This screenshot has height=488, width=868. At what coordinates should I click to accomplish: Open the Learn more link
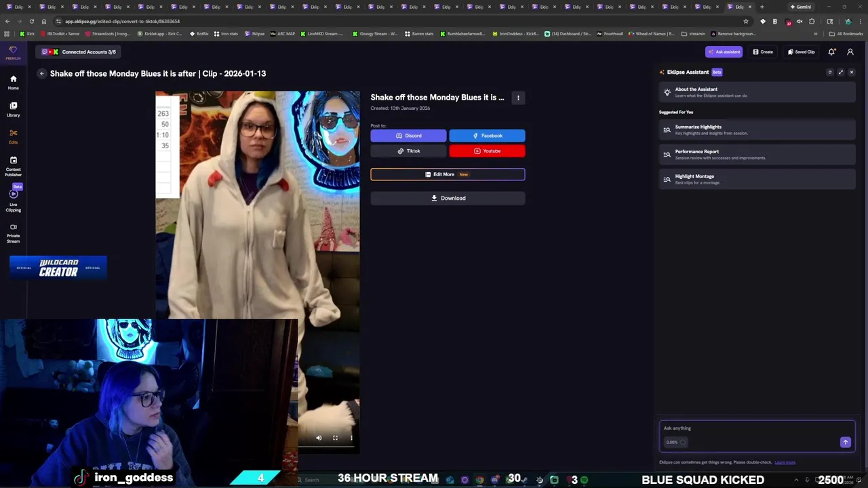pos(785,462)
